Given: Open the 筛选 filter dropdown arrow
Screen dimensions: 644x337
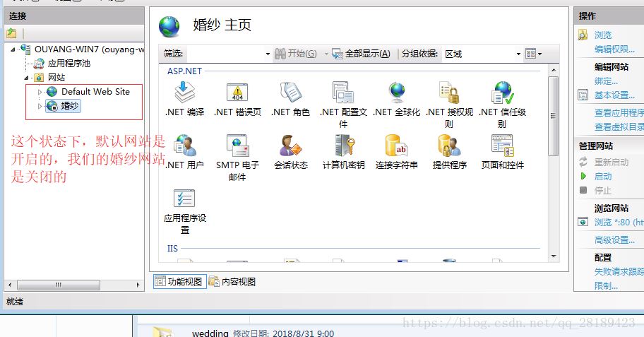Looking at the screenshot, I should [x=268, y=54].
